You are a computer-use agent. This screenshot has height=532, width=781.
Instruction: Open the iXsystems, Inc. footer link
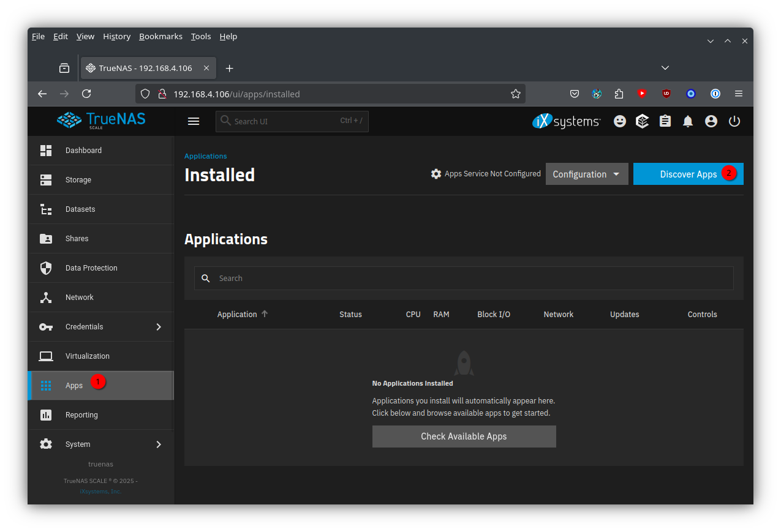click(100, 491)
